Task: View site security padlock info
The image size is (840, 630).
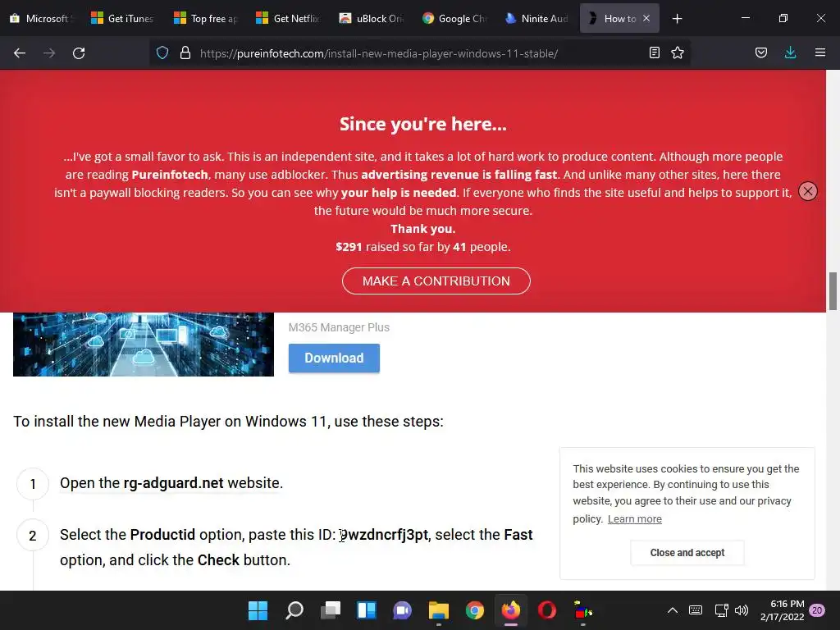Action: click(185, 53)
